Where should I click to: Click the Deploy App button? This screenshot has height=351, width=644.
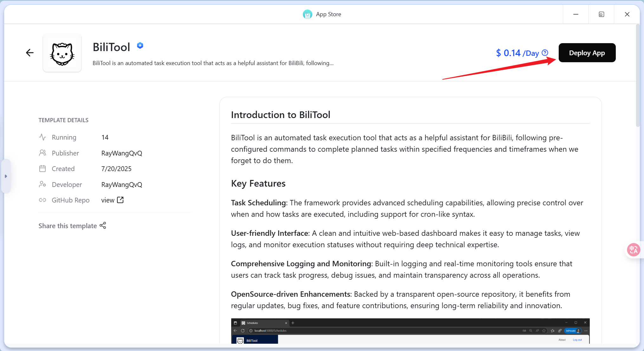587,53
